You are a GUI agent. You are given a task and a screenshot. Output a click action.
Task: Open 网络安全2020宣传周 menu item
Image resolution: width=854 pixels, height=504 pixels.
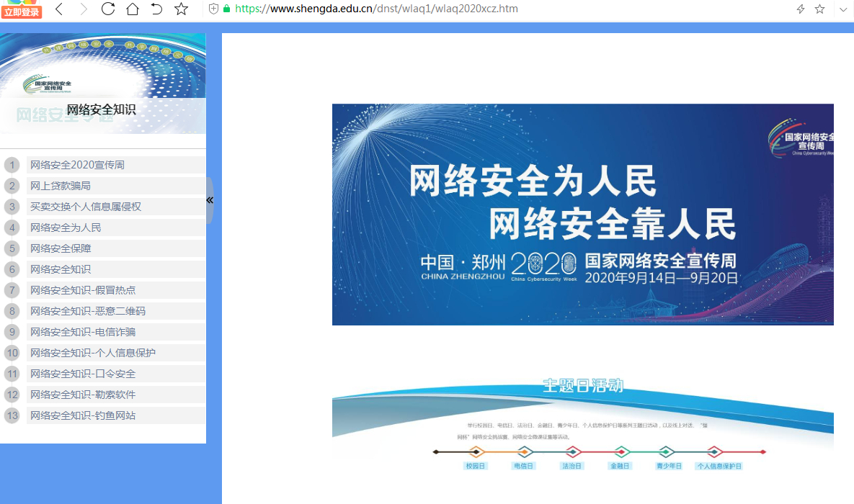pos(77,165)
